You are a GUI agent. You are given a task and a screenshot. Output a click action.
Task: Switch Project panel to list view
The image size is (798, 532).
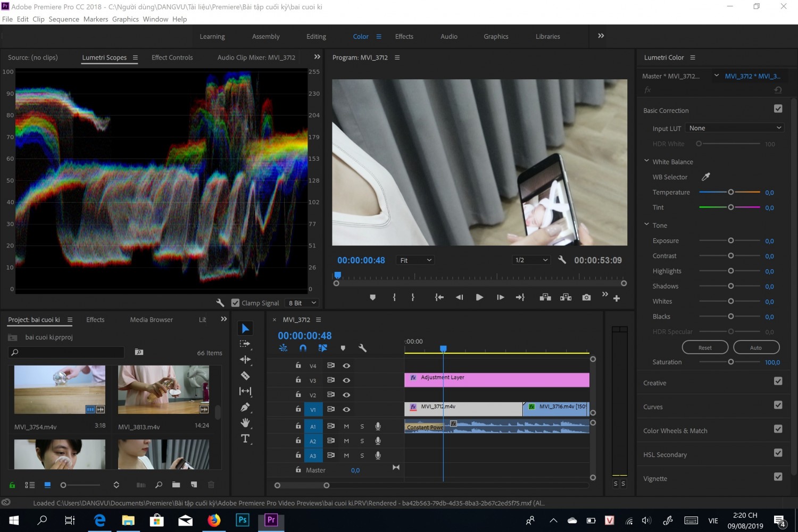pyautogui.click(x=30, y=485)
